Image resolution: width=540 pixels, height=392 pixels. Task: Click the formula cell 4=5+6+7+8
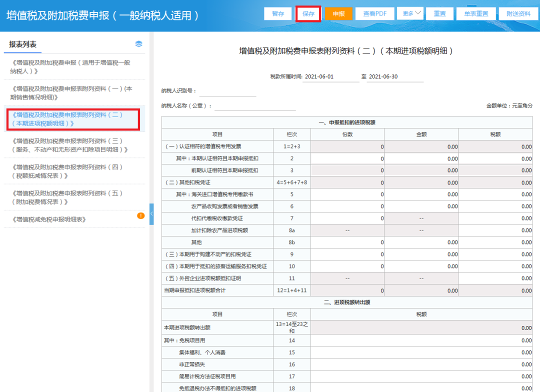[x=291, y=182]
